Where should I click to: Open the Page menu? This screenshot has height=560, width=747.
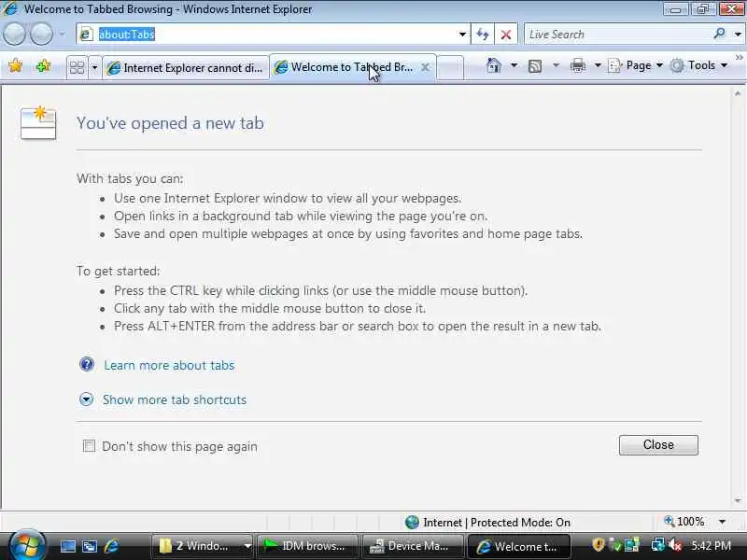(x=636, y=65)
